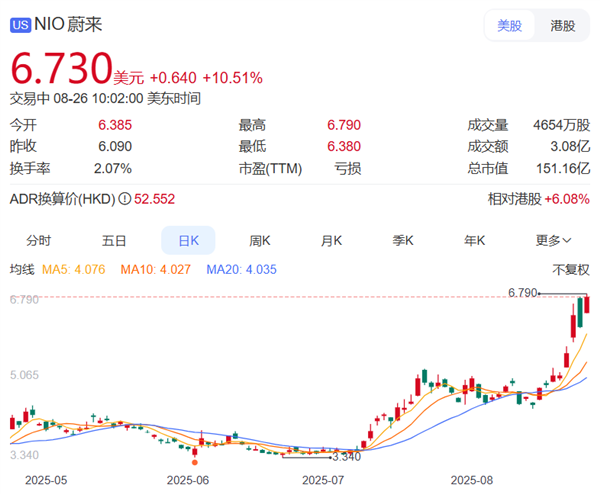Switch to 季K chart tab

pos(403,241)
